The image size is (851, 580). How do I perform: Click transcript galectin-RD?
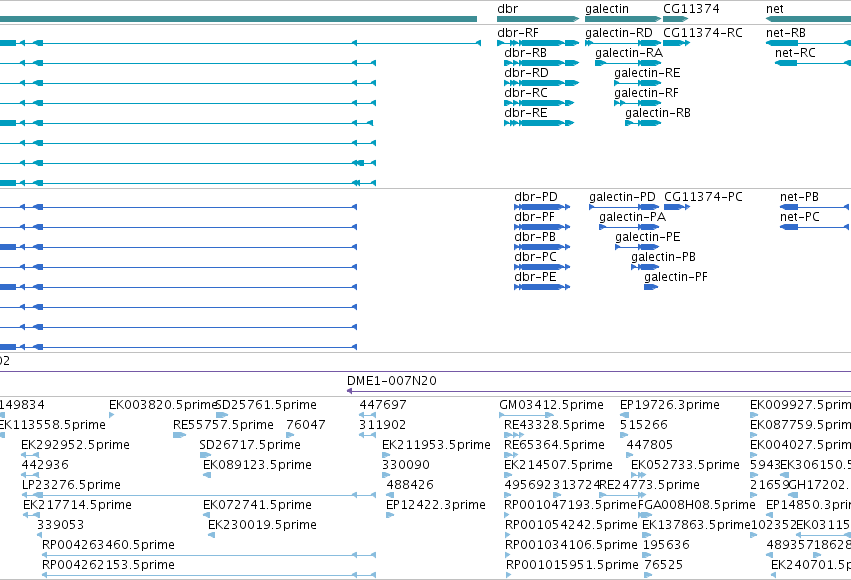click(619, 33)
